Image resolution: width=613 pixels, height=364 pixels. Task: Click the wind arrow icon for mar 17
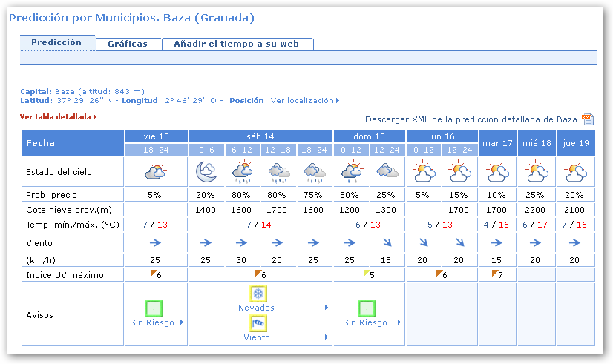click(x=496, y=242)
